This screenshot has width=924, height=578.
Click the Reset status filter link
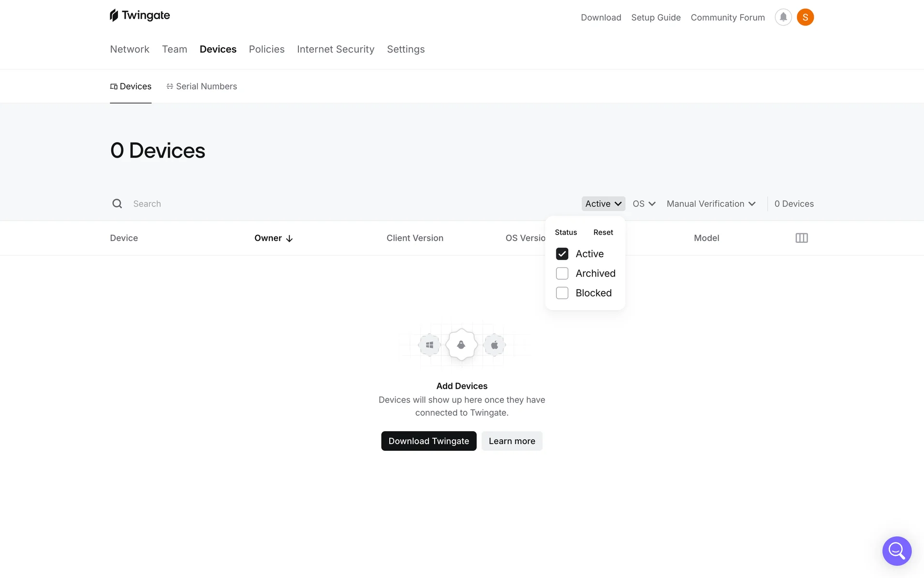pyautogui.click(x=603, y=232)
